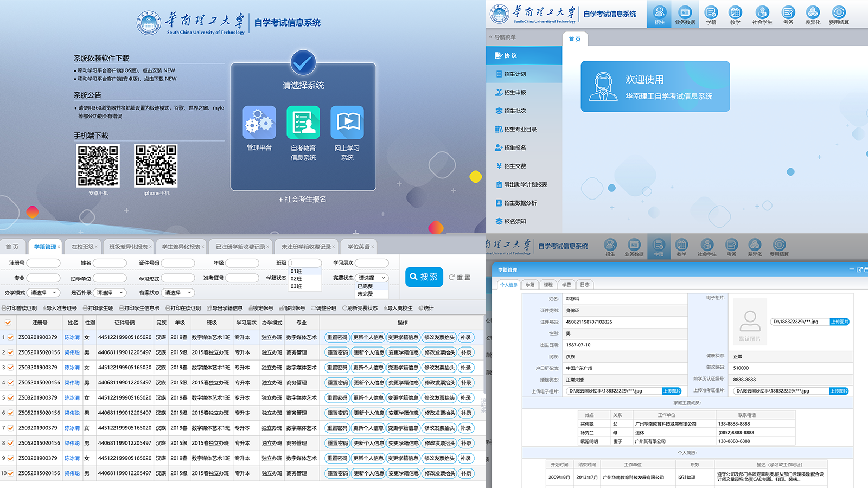868x488 pixels.
Task: Uncheck the checkbox for row 1
Action: coord(11,337)
